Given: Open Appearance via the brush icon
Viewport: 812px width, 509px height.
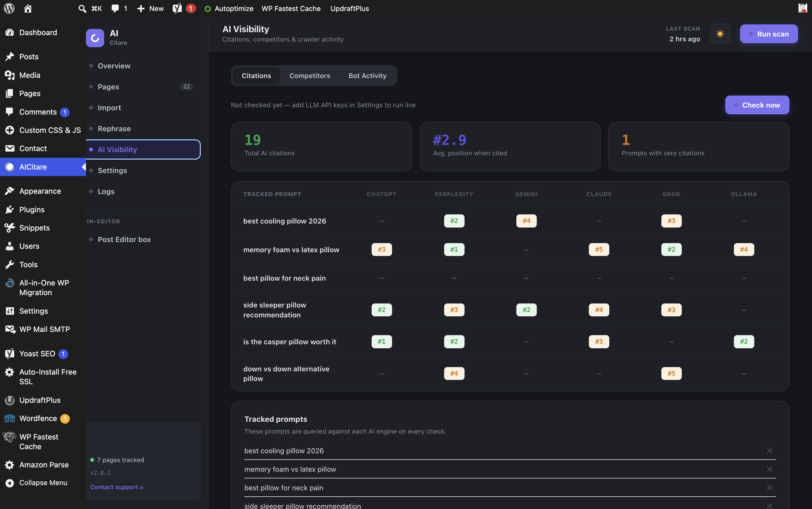Looking at the screenshot, I should pos(10,191).
